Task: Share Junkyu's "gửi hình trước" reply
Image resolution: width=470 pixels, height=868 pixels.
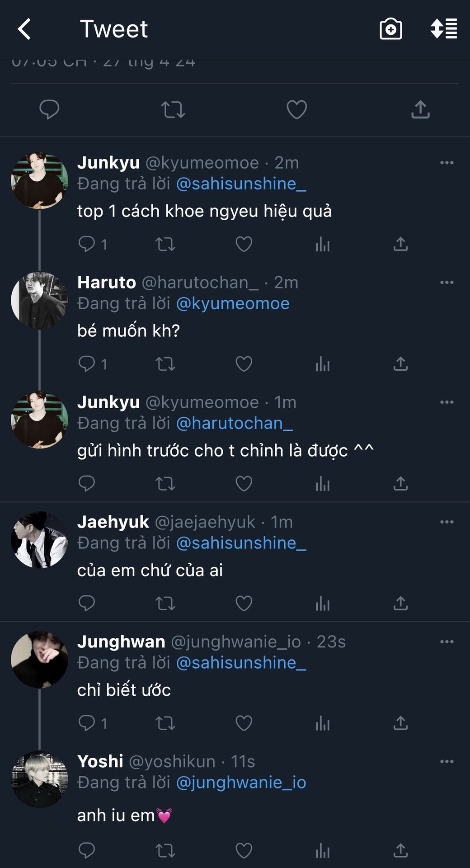Action: pos(400,484)
